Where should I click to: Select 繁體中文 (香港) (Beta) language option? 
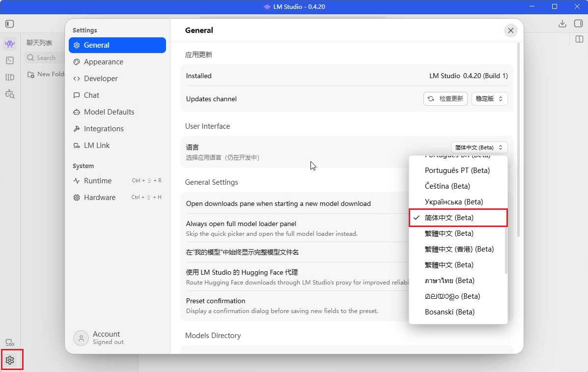tap(458, 249)
